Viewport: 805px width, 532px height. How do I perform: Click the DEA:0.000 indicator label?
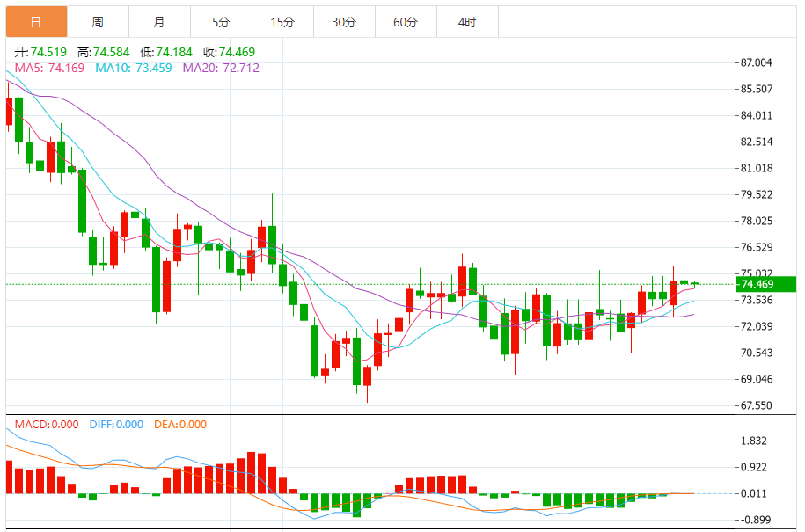point(180,424)
